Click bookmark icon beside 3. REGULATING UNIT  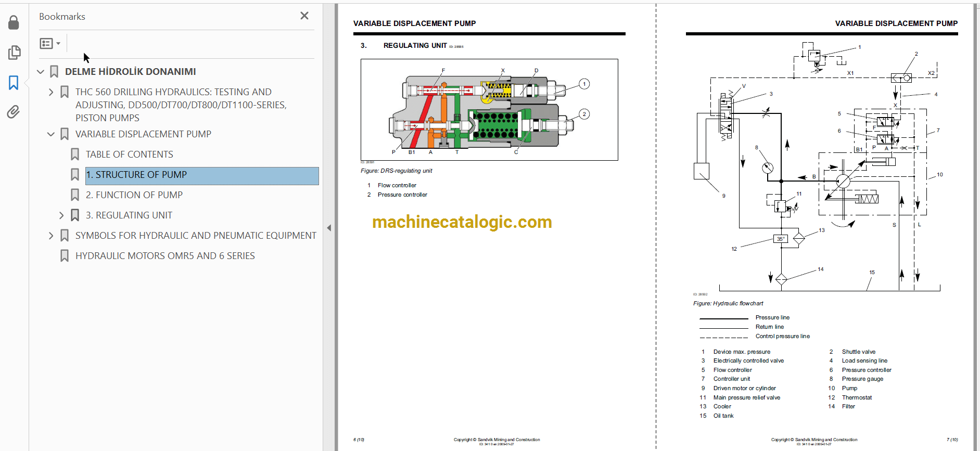pos(75,215)
